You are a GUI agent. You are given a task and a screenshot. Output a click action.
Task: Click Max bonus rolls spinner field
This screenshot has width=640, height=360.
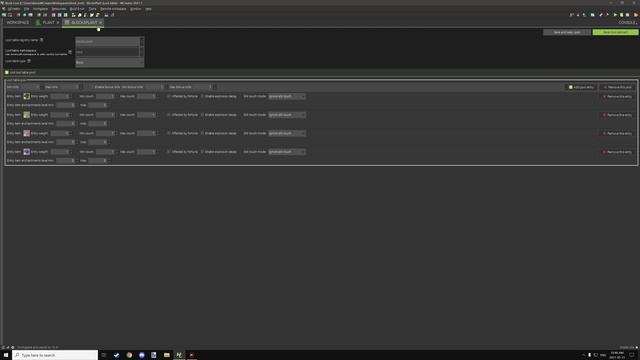202,87
